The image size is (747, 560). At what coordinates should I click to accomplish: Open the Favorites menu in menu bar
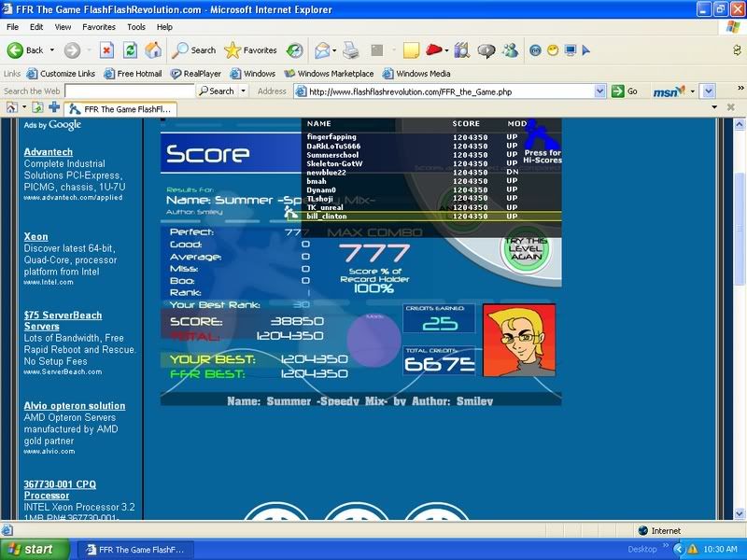[x=98, y=27]
